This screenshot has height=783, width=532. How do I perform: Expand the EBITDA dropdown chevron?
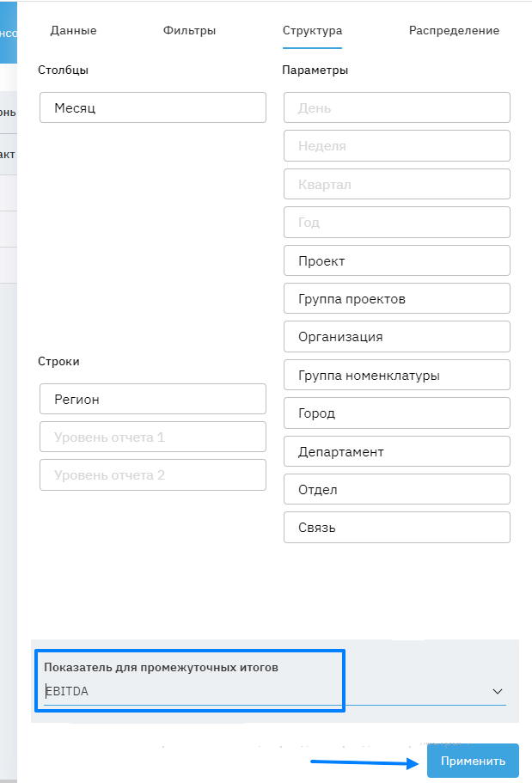[497, 691]
